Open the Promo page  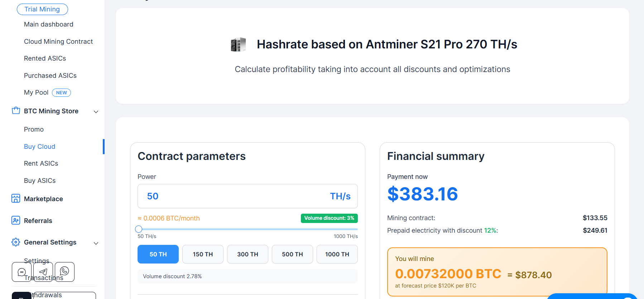point(34,129)
